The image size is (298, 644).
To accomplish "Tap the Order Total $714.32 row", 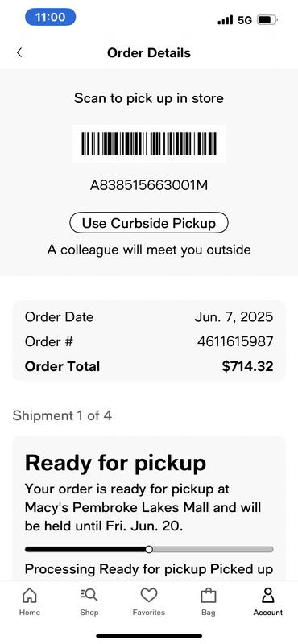I will 149,366.
